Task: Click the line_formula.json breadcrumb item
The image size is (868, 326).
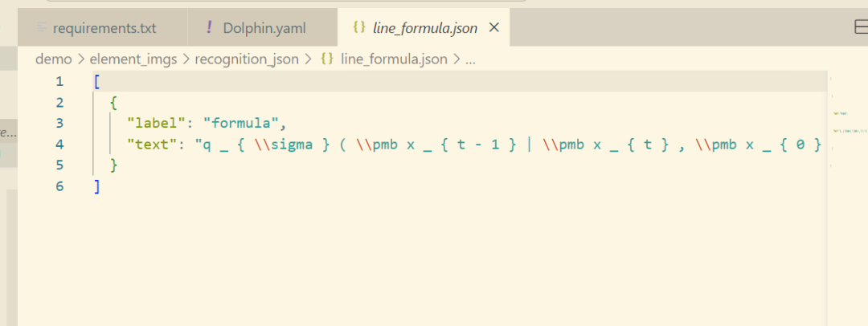Action: tap(394, 59)
